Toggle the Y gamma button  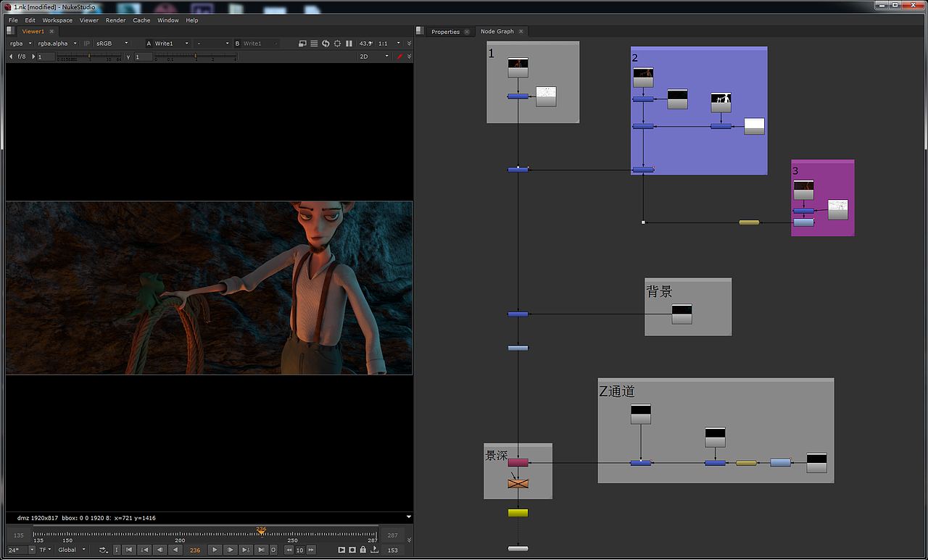pos(128,57)
